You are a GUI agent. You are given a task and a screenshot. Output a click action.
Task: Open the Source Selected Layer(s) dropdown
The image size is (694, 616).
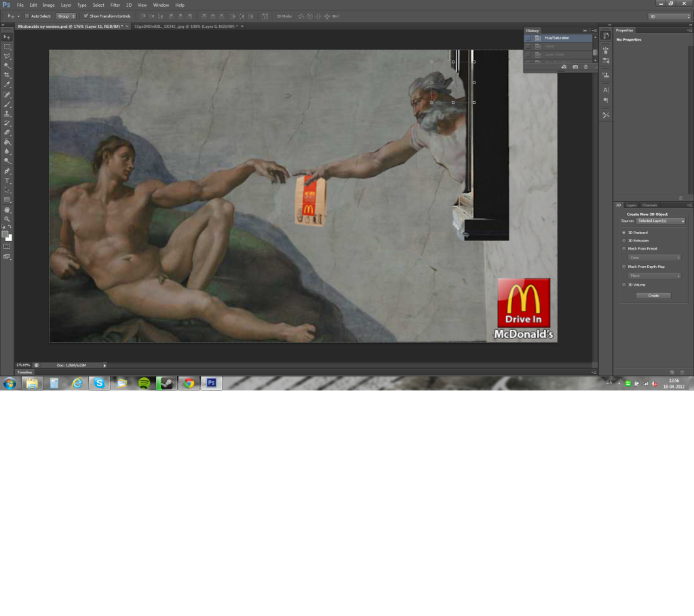point(660,220)
